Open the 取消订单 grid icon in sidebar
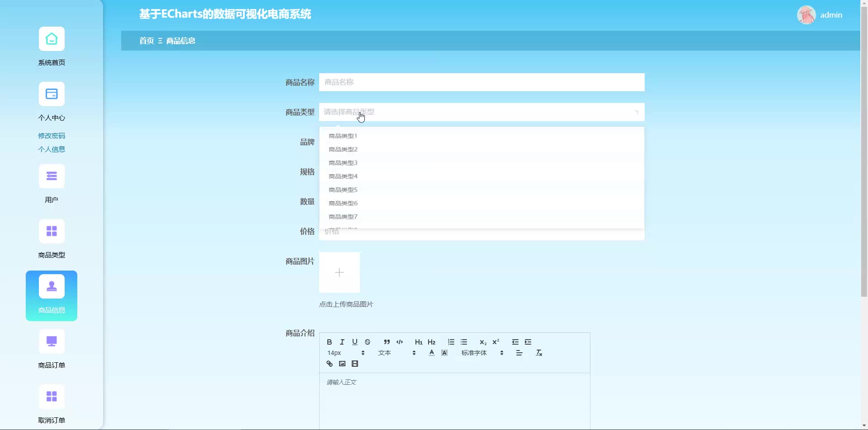868x430 pixels. (52, 397)
